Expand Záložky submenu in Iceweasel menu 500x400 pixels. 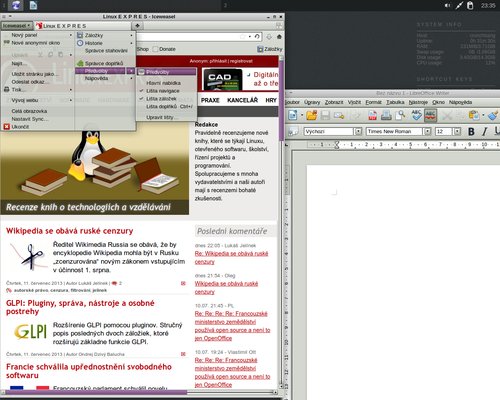pyautogui.click(x=105, y=35)
